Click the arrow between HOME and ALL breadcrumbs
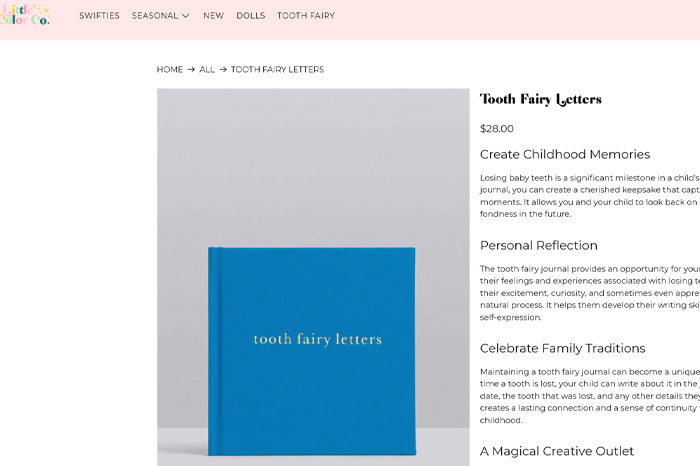700x466 pixels. click(191, 70)
